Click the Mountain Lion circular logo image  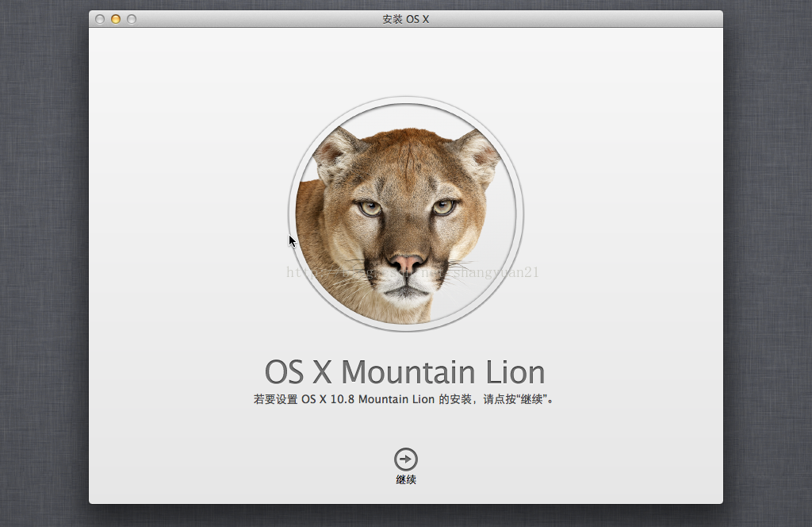406,213
